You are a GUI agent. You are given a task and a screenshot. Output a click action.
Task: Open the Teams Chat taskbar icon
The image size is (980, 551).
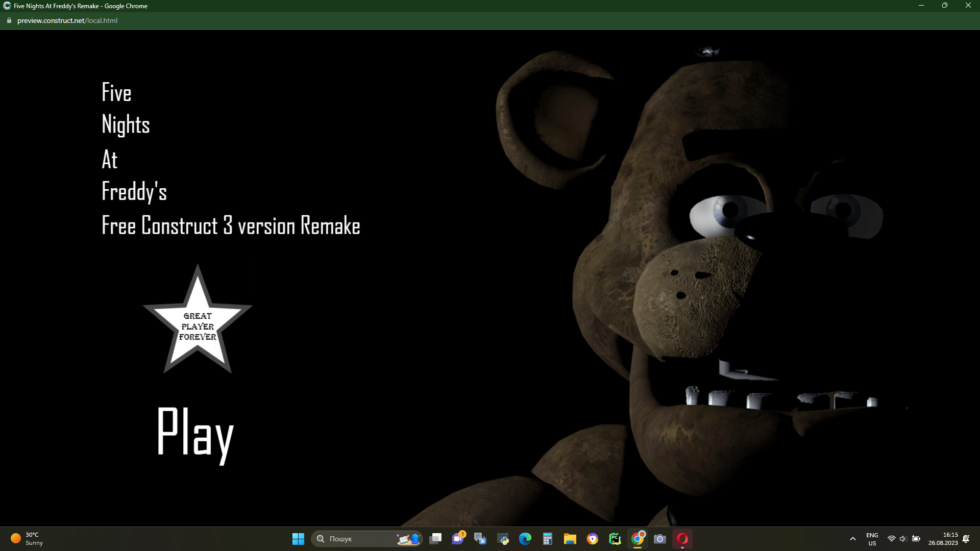(x=458, y=539)
